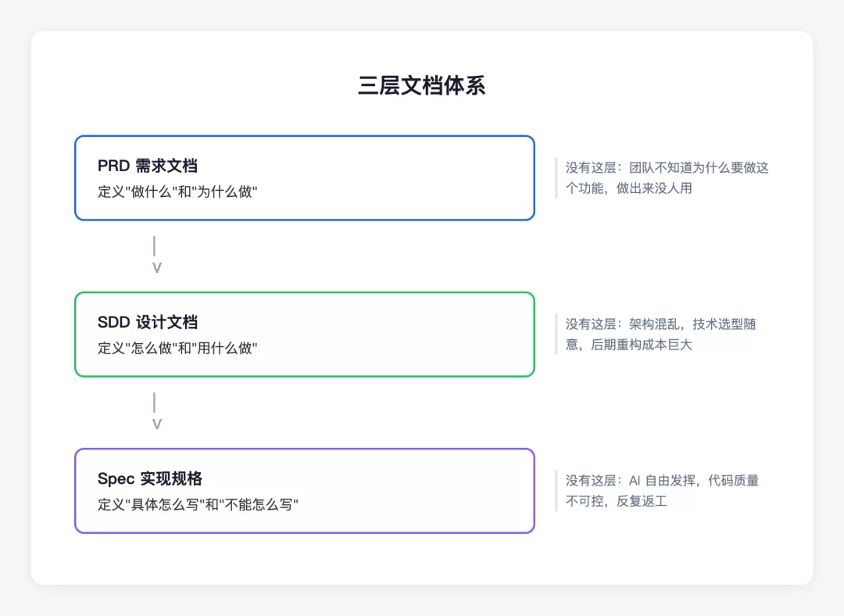Click the title 三层文档体系
The width and height of the screenshot is (844, 616).
click(x=421, y=86)
